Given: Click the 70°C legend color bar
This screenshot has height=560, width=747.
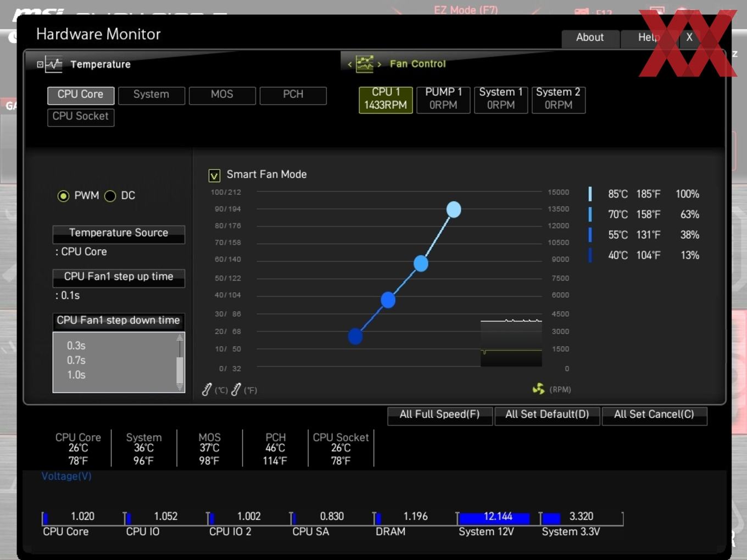Looking at the screenshot, I should (590, 214).
